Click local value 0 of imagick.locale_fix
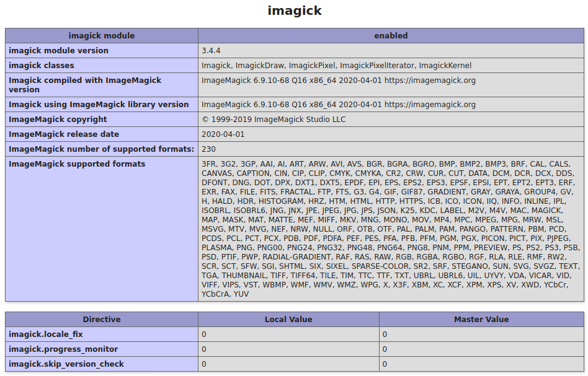 click(x=203, y=334)
